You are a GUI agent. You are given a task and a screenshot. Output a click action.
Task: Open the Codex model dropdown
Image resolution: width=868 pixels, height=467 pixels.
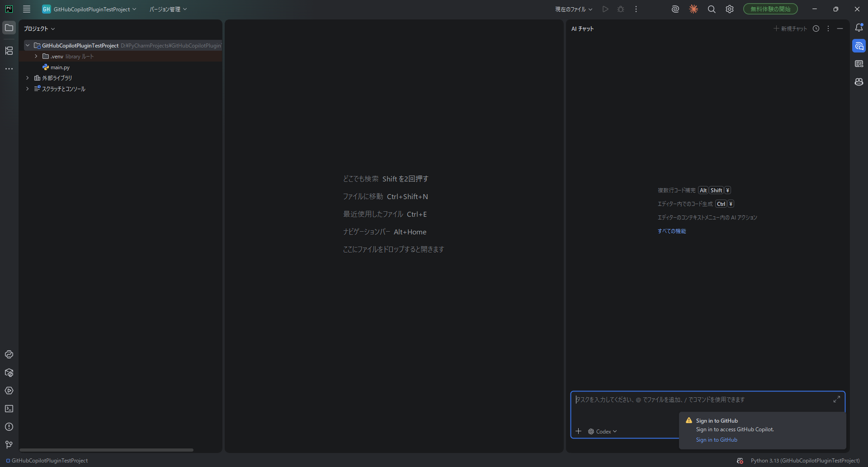click(x=603, y=431)
